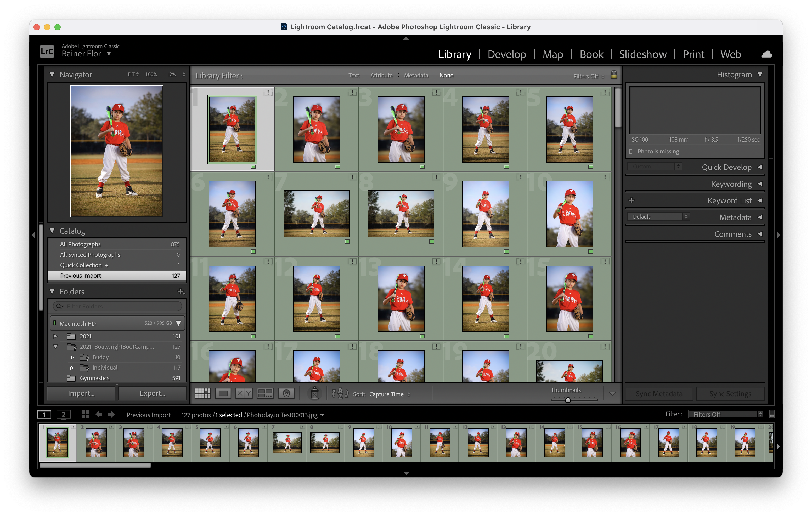Toggle the Library Filter lock icon
The image size is (812, 516).
[614, 75]
